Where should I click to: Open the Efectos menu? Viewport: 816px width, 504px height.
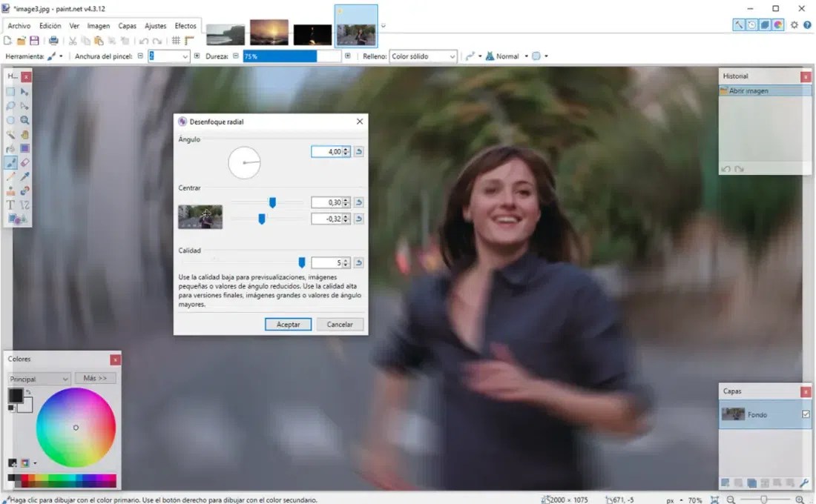185,25
